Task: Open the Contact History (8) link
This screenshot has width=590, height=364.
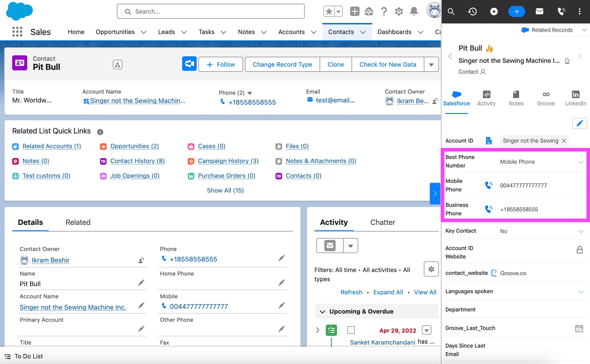Action: (x=137, y=161)
